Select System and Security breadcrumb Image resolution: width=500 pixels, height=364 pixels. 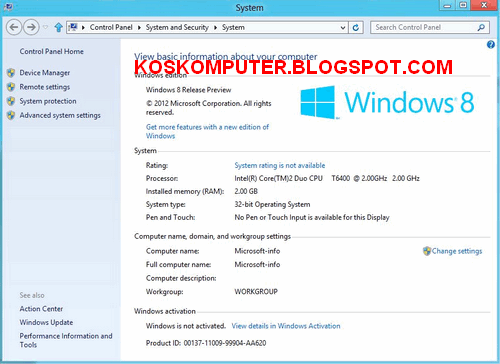(177, 27)
